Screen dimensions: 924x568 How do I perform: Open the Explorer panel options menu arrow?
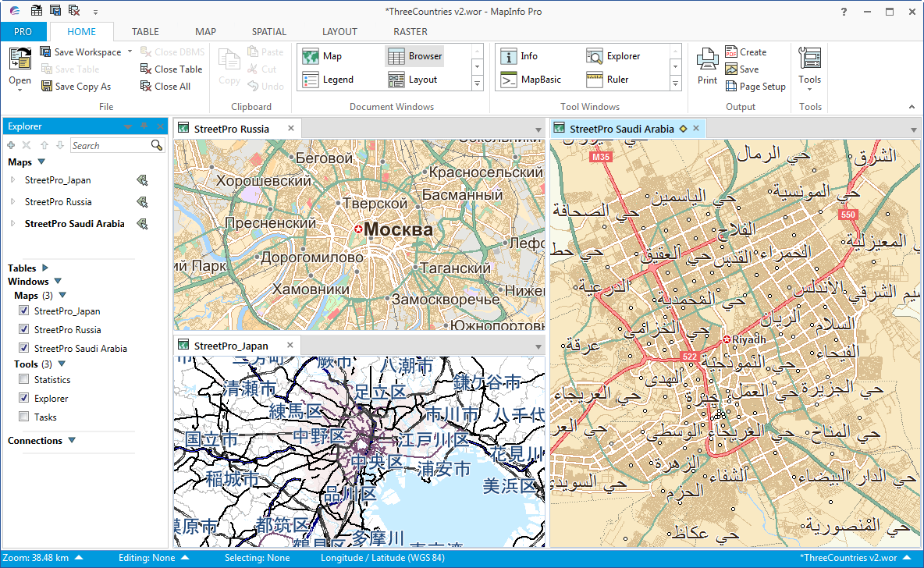[x=128, y=126]
